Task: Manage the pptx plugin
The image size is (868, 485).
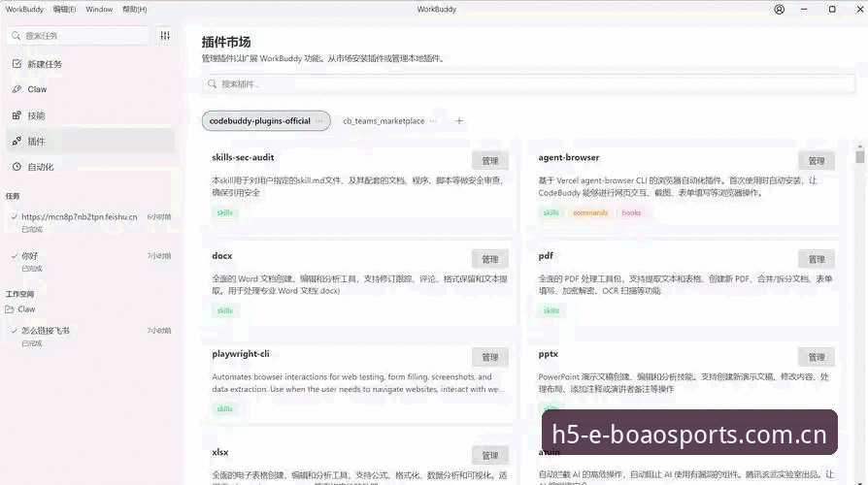Action: (x=817, y=357)
